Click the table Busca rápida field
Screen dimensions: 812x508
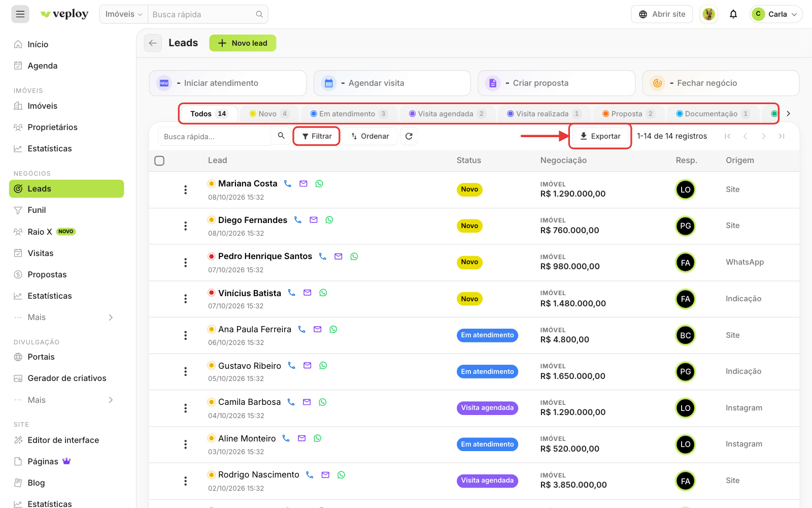point(215,136)
